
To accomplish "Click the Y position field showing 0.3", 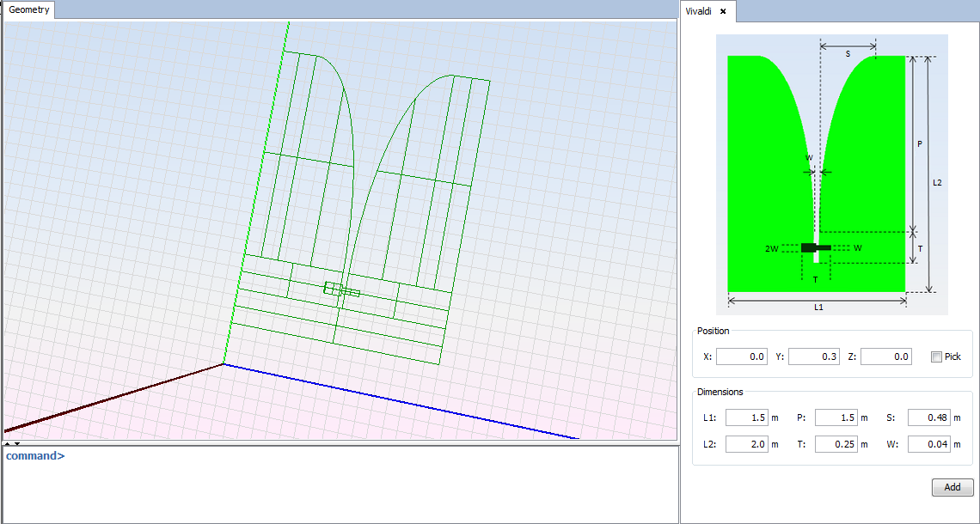I will coord(814,356).
